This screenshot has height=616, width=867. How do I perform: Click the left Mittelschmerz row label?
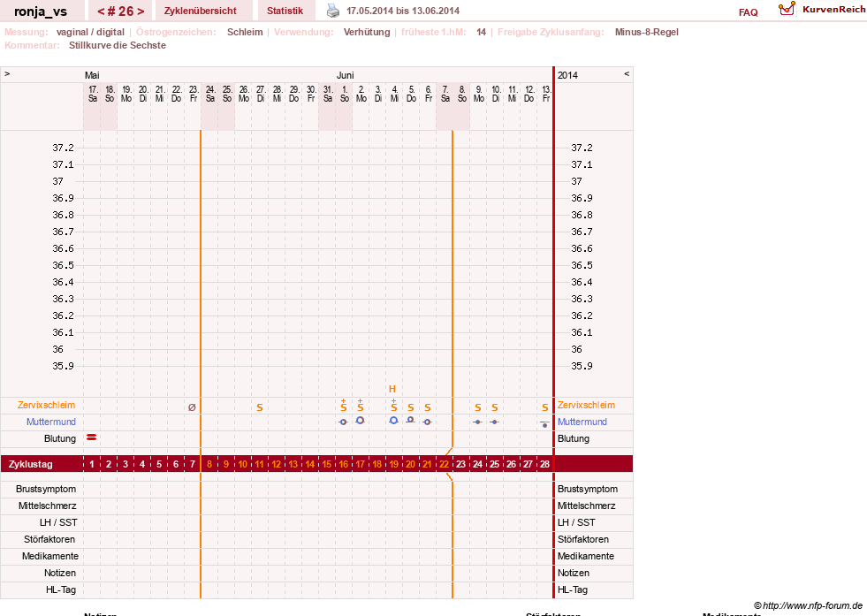pos(48,506)
